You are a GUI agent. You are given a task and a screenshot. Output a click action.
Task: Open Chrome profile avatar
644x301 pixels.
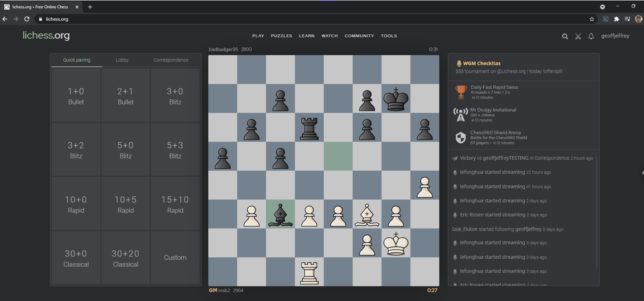pyautogui.click(x=638, y=19)
